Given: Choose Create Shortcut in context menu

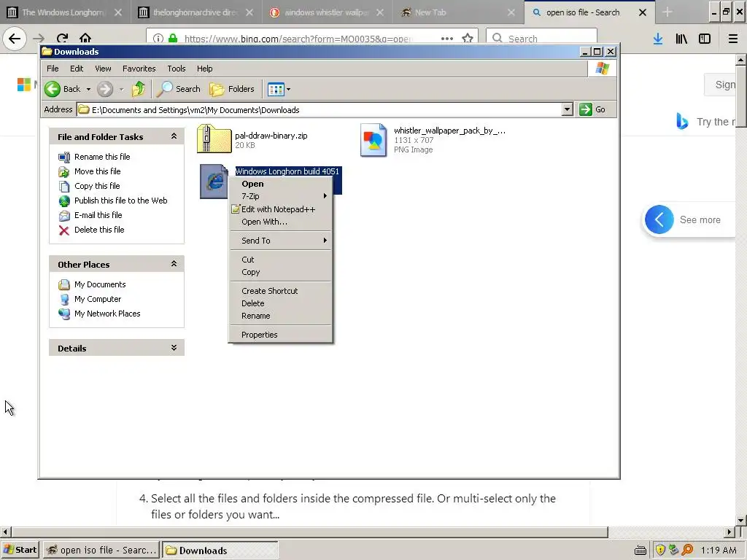Looking at the screenshot, I should tap(281, 291).
